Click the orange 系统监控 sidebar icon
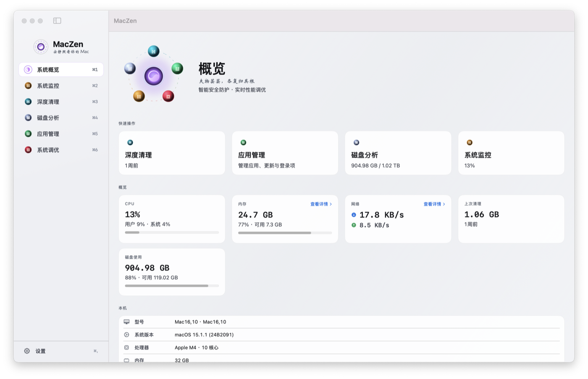The width and height of the screenshot is (588, 379). tap(28, 86)
